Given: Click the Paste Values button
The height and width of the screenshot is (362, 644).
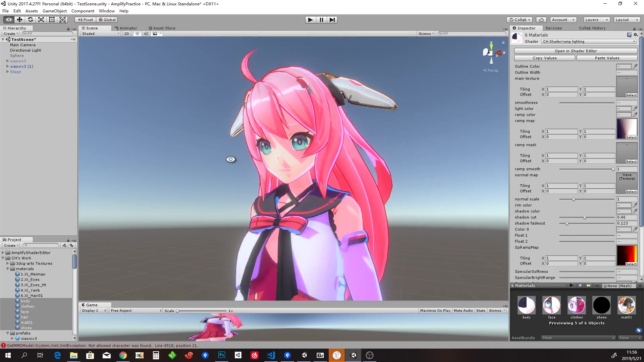Looking at the screenshot, I should [x=607, y=58].
